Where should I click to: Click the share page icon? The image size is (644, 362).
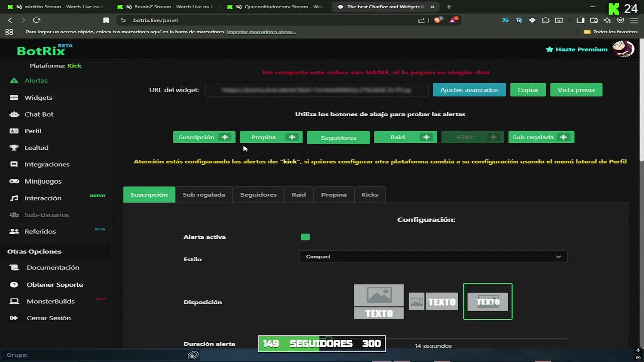point(421,20)
